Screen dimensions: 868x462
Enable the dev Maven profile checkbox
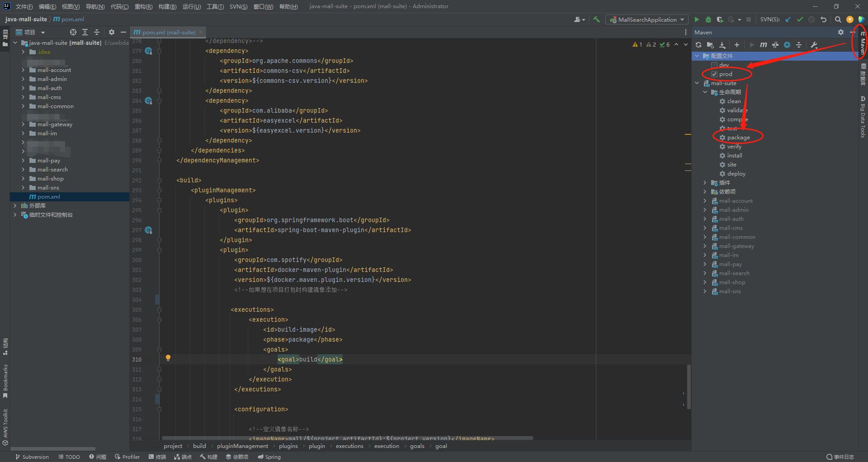(714, 65)
